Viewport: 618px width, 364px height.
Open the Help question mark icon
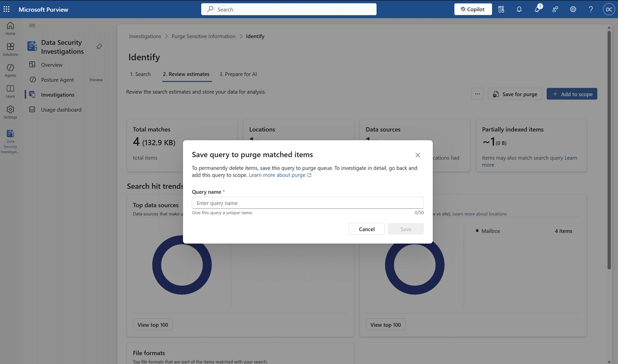click(591, 9)
